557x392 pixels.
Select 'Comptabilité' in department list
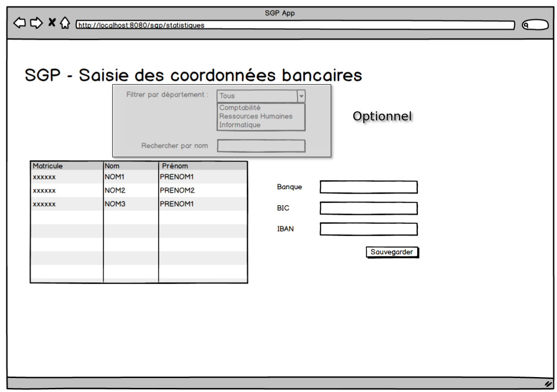pos(240,108)
